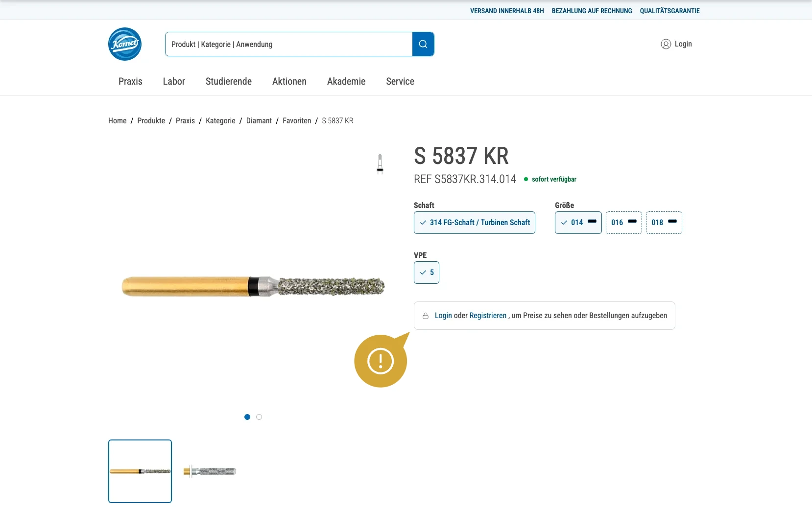Open the Labor menu
The image size is (812, 507).
(x=174, y=81)
